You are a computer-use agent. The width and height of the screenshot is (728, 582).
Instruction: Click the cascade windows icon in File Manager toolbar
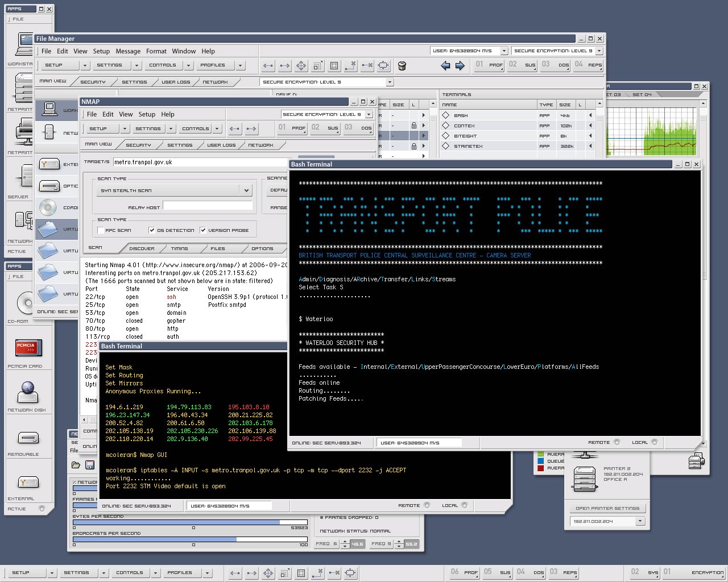click(x=318, y=65)
